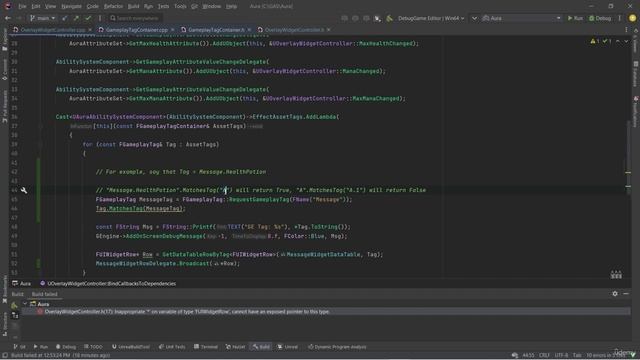Open the UnrealBuildTool tool window
The width and height of the screenshot is (640, 360).
click(131, 347)
